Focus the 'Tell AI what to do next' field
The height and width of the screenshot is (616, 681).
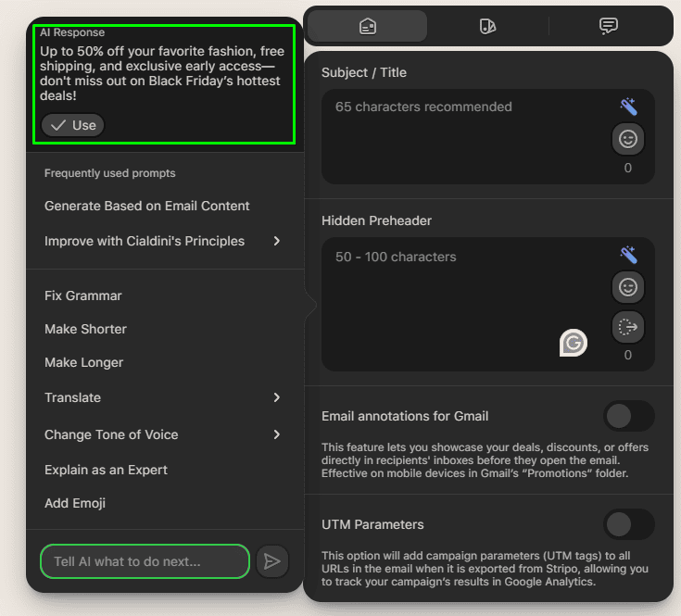tap(145, 561)
